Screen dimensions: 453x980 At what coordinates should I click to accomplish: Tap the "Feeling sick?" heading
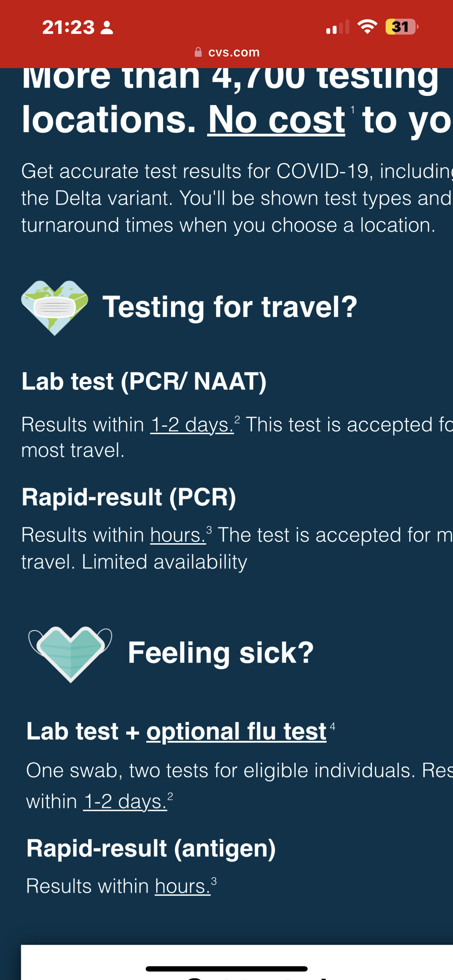click(221, 652)
